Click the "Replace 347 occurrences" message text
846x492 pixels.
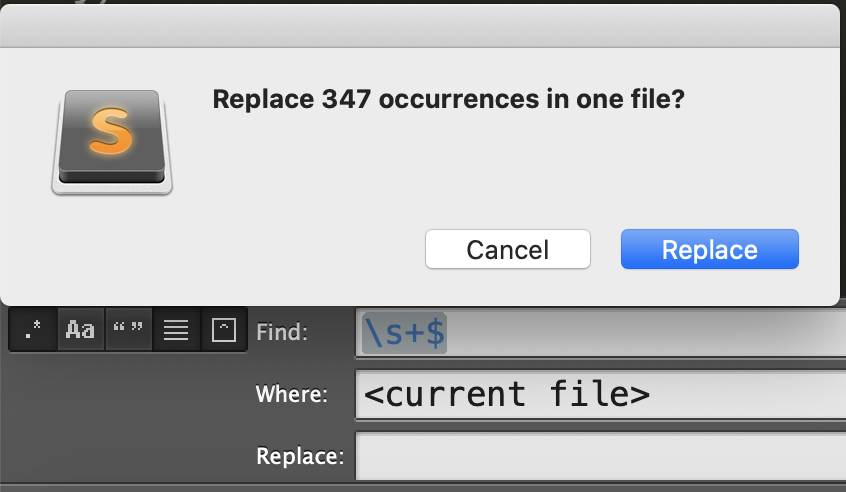448,99
